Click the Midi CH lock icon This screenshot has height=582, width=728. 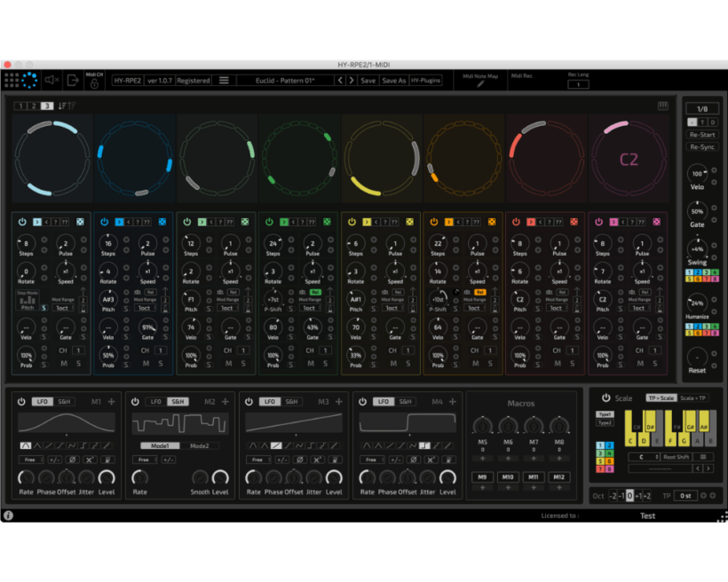click(x=94, y=84)
